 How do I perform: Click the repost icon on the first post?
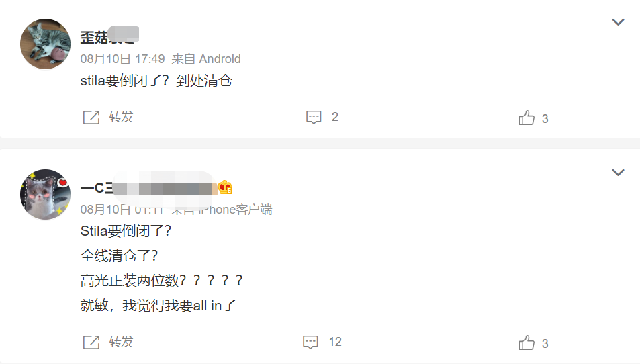(91, 117)
